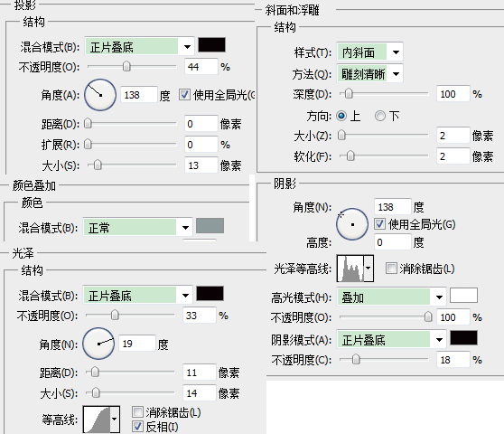
Task: Click the 扩展 slider handle
Action: [89, 144]
